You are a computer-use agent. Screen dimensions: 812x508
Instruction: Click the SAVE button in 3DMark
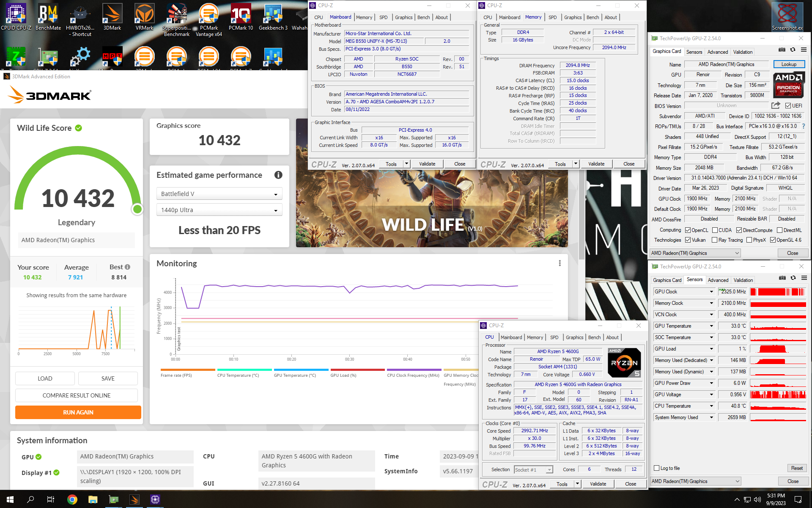coord(108,378)
